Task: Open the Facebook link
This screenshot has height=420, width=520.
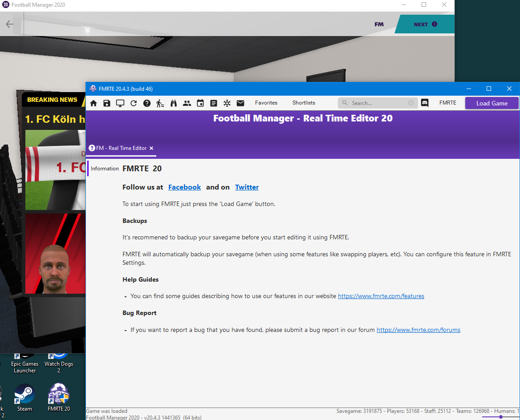Action: click(184, 187)
